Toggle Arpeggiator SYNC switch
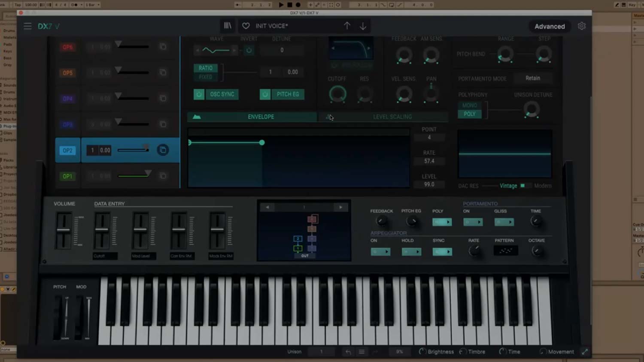The image size is (644, 362). tap(442, 252)
